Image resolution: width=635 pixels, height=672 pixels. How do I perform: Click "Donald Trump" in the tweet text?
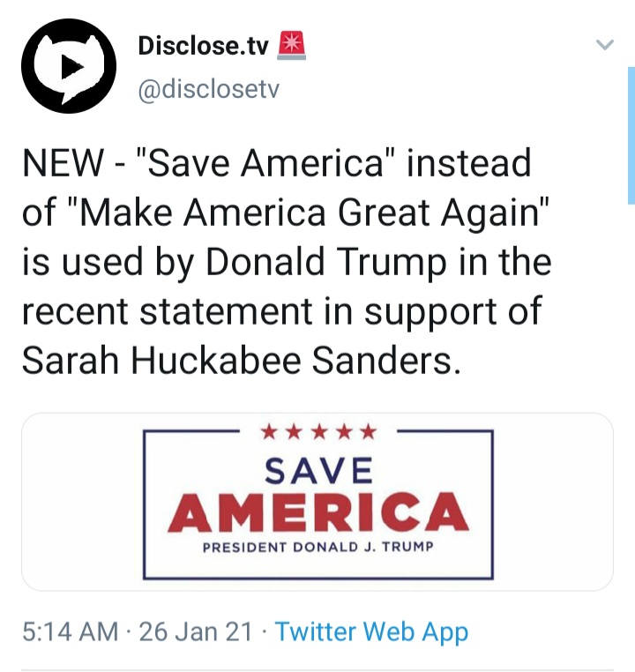pos(325,261)
